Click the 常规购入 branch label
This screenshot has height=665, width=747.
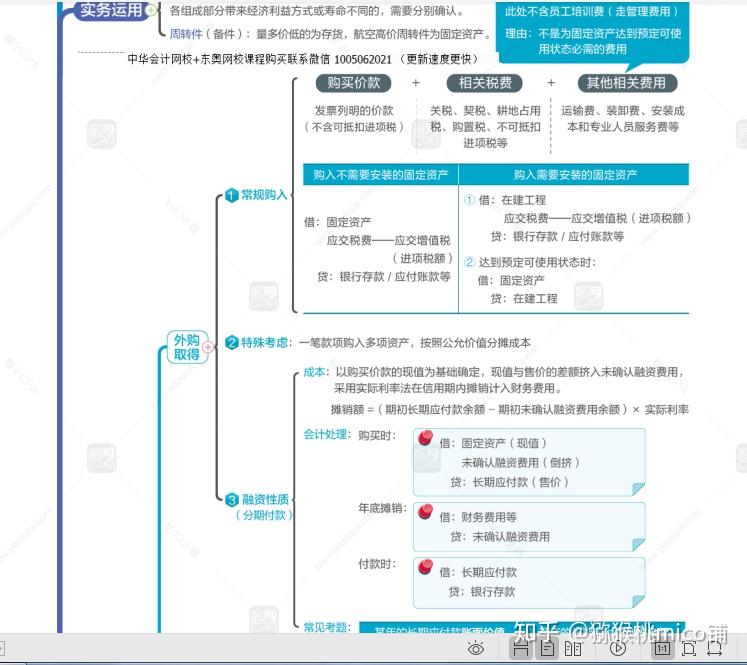264,194
